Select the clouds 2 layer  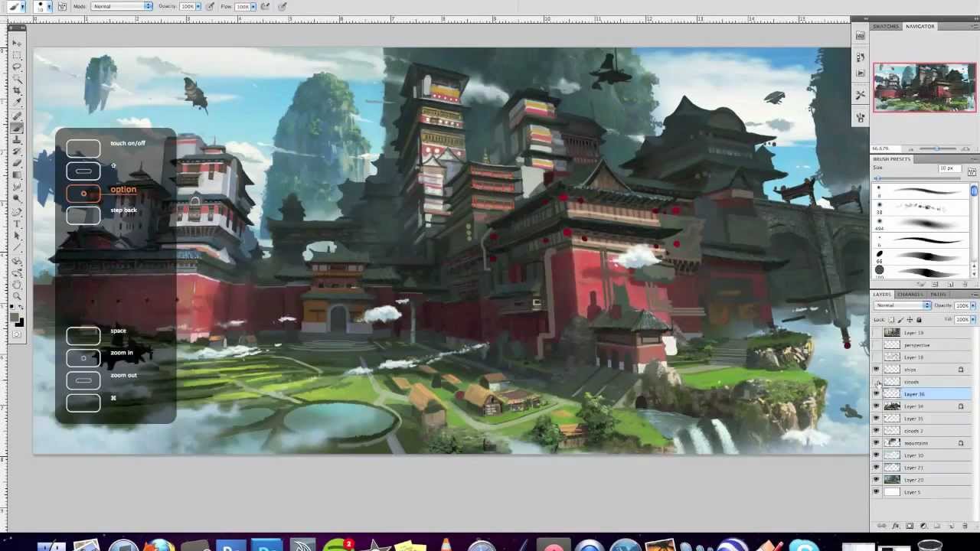(x=922, y=431)
